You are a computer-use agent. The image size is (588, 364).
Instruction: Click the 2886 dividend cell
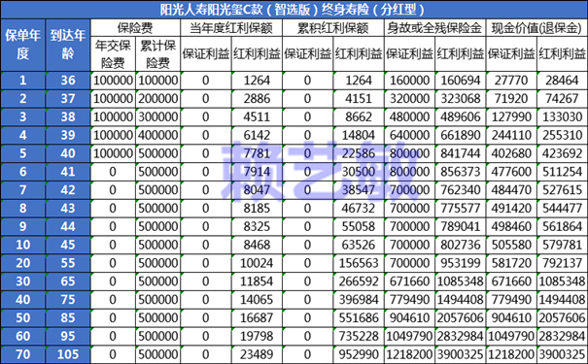257,98
